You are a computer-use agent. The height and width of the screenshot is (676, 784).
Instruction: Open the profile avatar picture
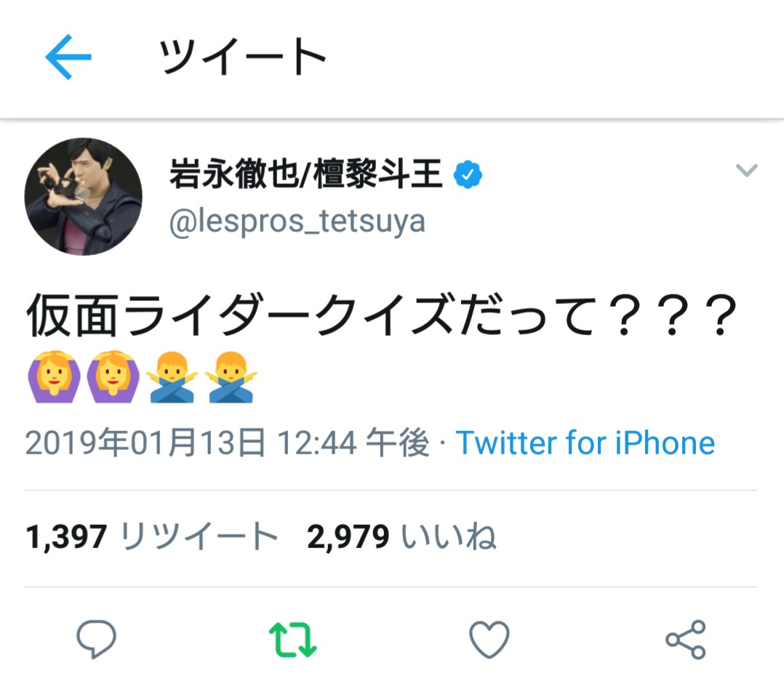(x=83, y=196)
